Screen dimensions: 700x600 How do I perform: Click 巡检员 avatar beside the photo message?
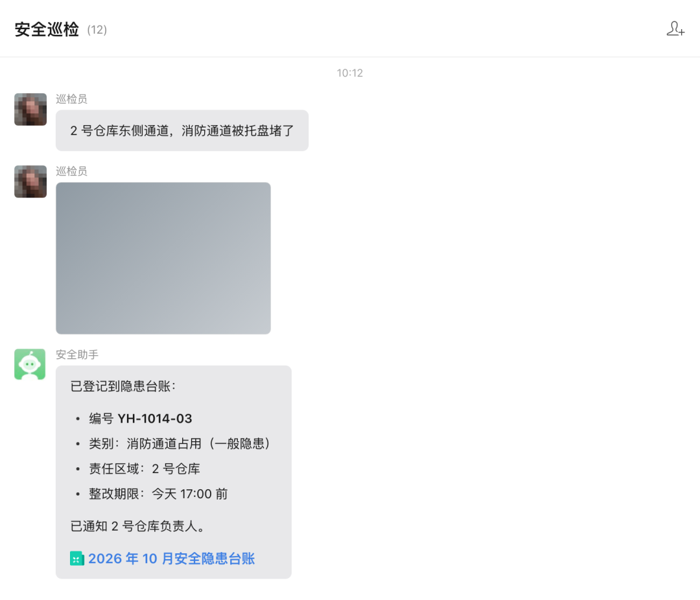tap(30, 181)
